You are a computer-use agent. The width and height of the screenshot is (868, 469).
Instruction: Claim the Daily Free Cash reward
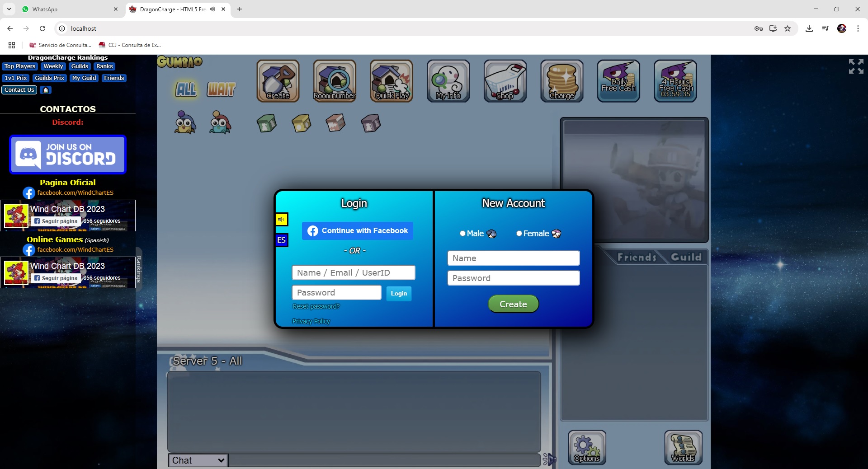[618, 81]
